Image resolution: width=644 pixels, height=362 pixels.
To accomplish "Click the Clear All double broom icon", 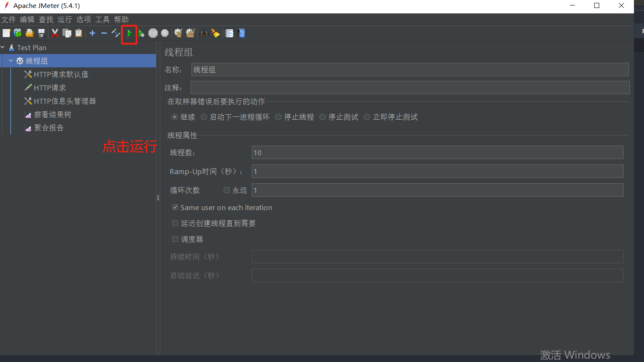I will pos(190,33).
